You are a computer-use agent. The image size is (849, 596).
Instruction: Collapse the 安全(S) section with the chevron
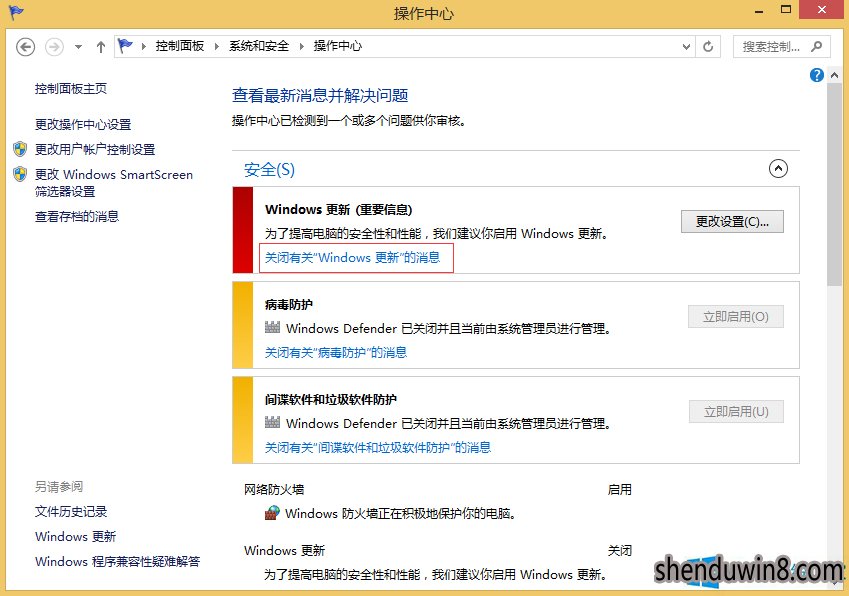coord(778,169)
